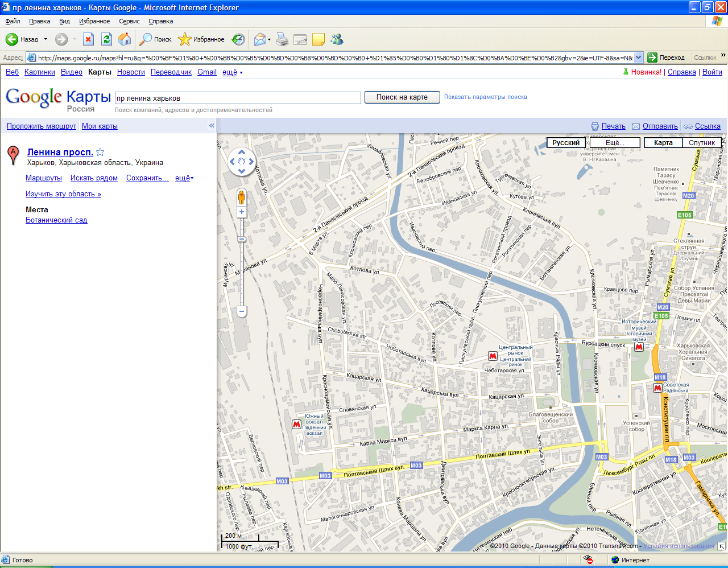The image size is (728, 568).
Task: Open the Search (Поиск) toolbar button
Action: pos(155,39)
